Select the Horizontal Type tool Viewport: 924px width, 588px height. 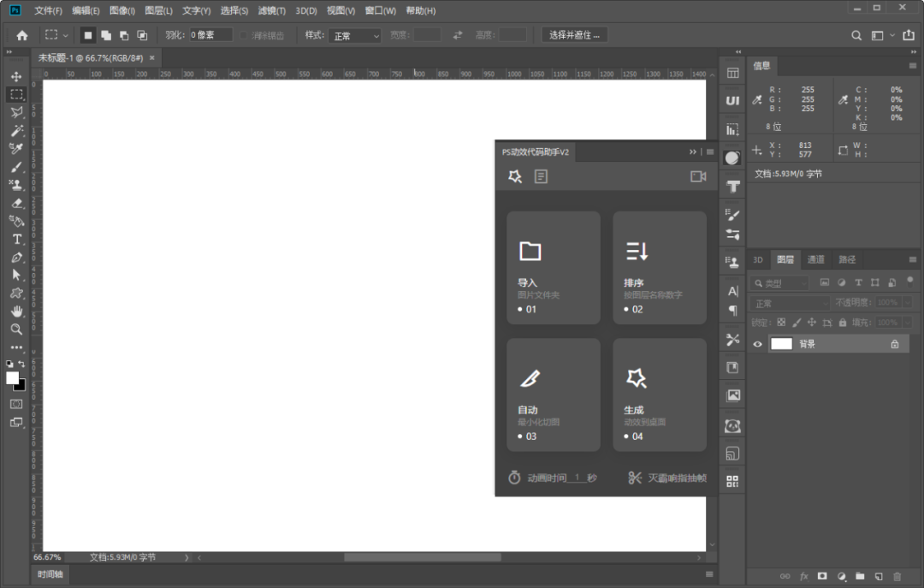tap(16, 239)
